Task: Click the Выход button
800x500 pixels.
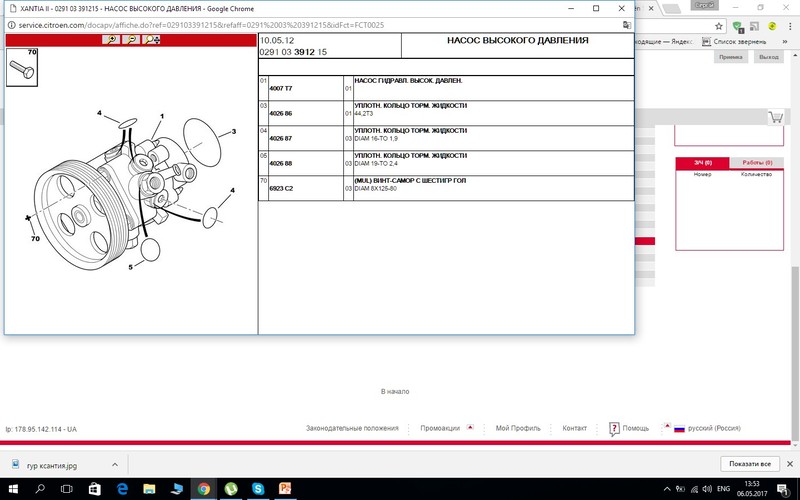Action: pyautogui.click(x=768, y=58)
